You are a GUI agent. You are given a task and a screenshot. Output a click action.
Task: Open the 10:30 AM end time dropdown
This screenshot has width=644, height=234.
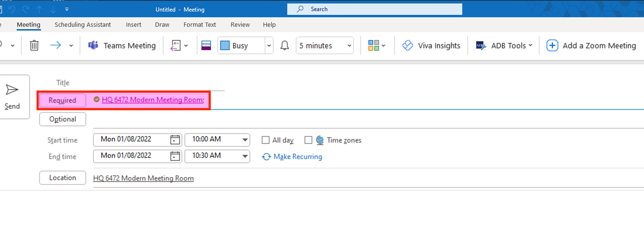(x=245, y=156)
